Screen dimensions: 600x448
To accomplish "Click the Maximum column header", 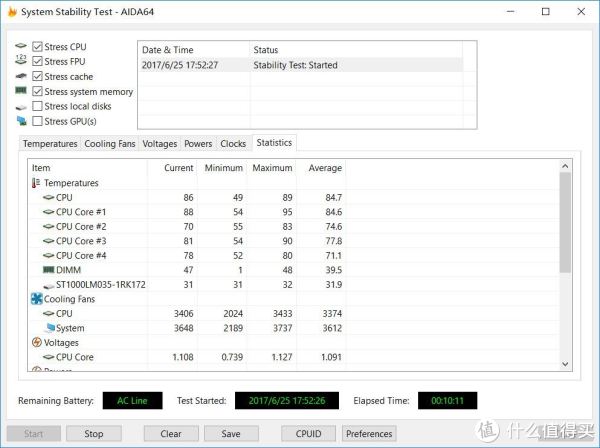I will [x=271, y=168].
